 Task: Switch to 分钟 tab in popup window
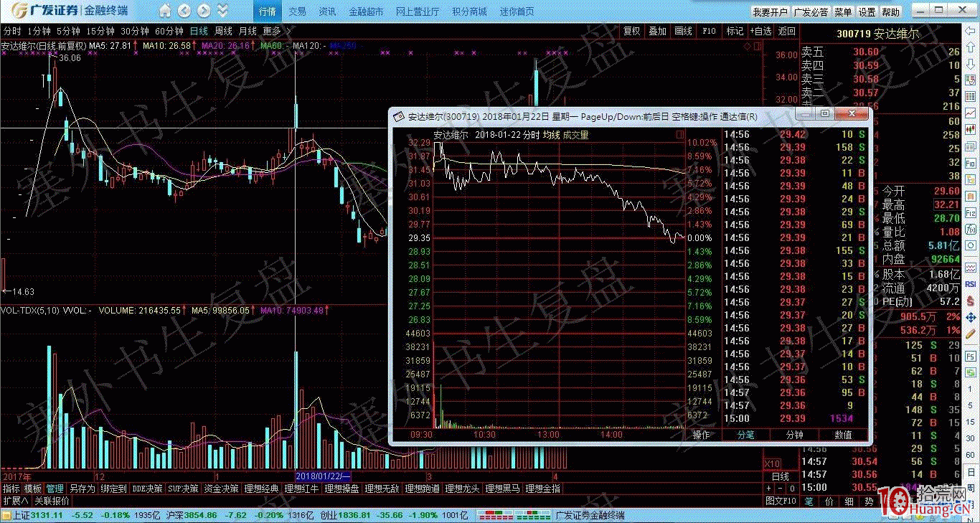[x=794, y=435]
